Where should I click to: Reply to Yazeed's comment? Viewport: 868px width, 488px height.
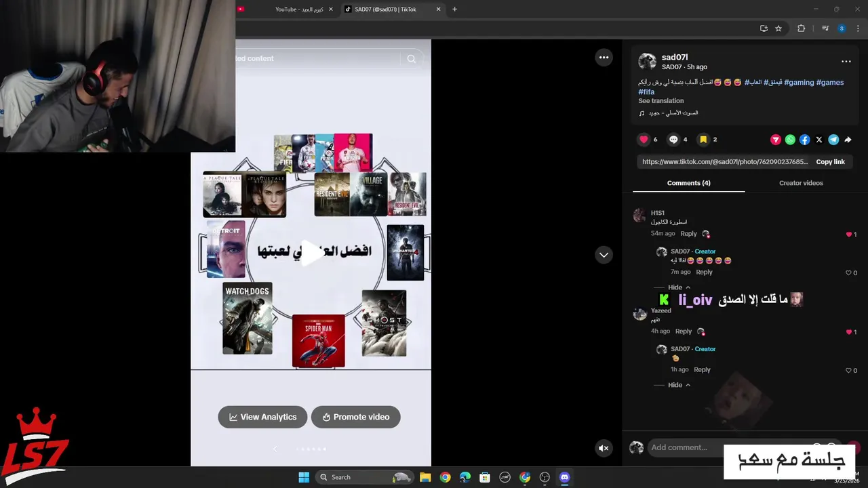tap(684, 331)
